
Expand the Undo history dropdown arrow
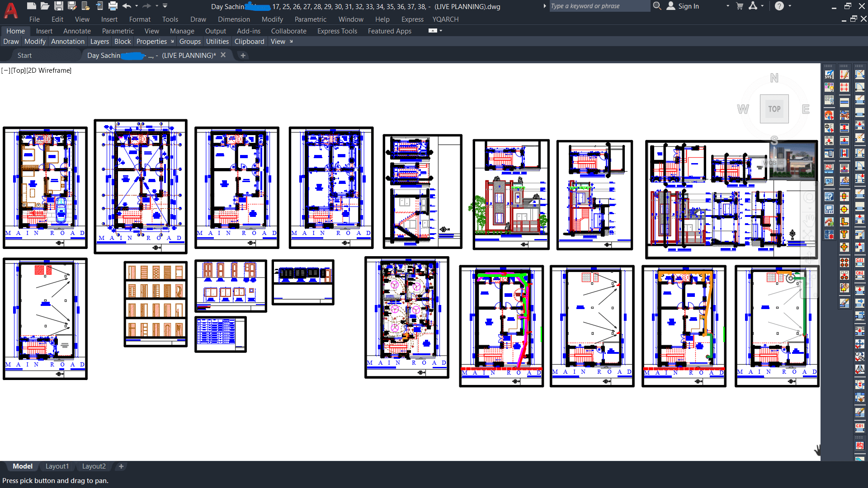(137, 6)
